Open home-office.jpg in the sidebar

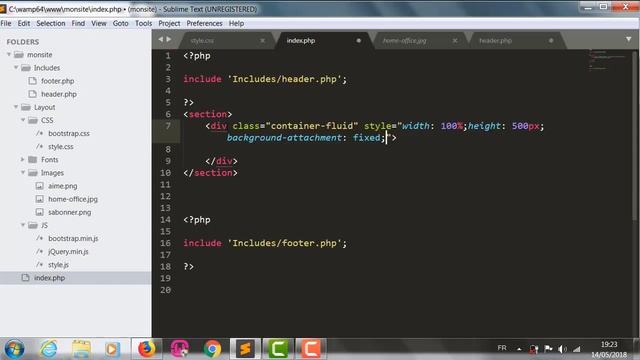coord(73,199)
